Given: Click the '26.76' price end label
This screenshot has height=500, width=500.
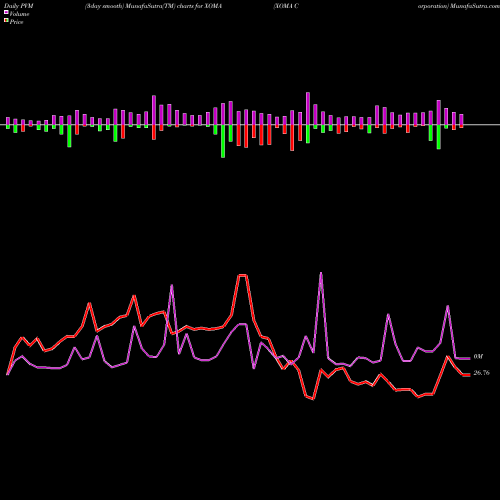Looking at the screenshot, I should (x=481, y=373).
